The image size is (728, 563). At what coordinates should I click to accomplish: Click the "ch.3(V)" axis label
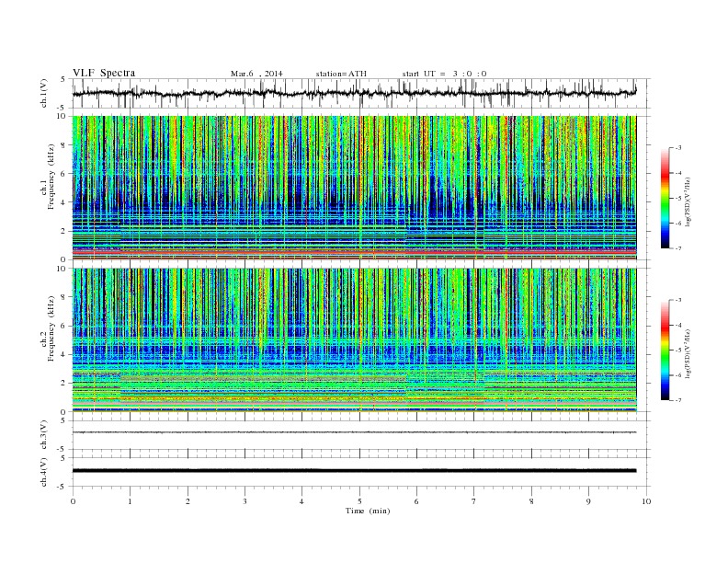(x=44, y=435)
